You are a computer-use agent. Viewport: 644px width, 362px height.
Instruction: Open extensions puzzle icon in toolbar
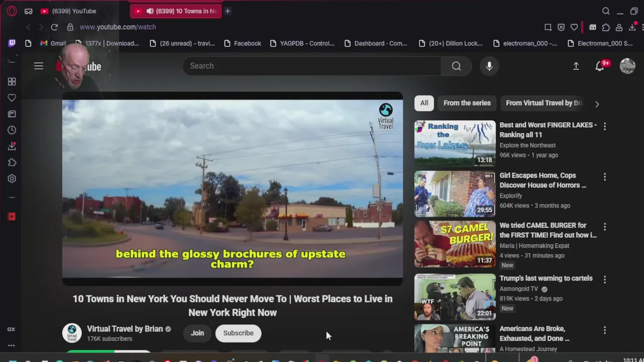point(606,27)
